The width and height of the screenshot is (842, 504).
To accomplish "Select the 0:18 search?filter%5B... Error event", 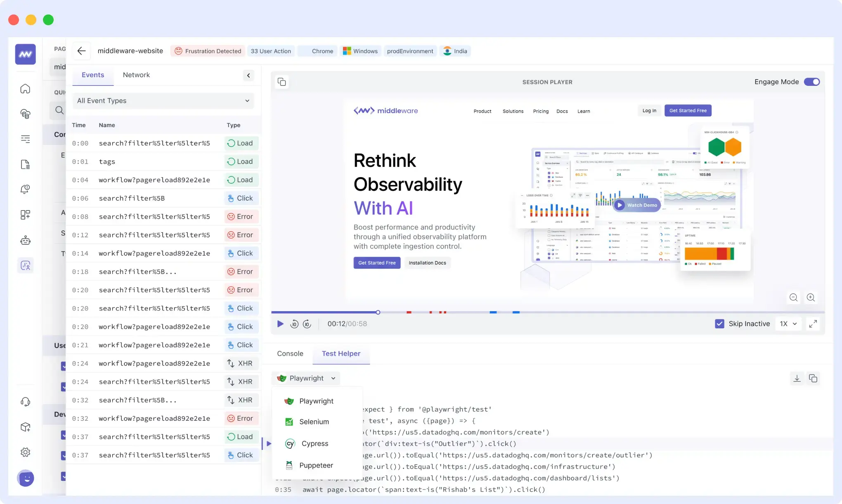I will pyautogui.click(x=163, y=272).
